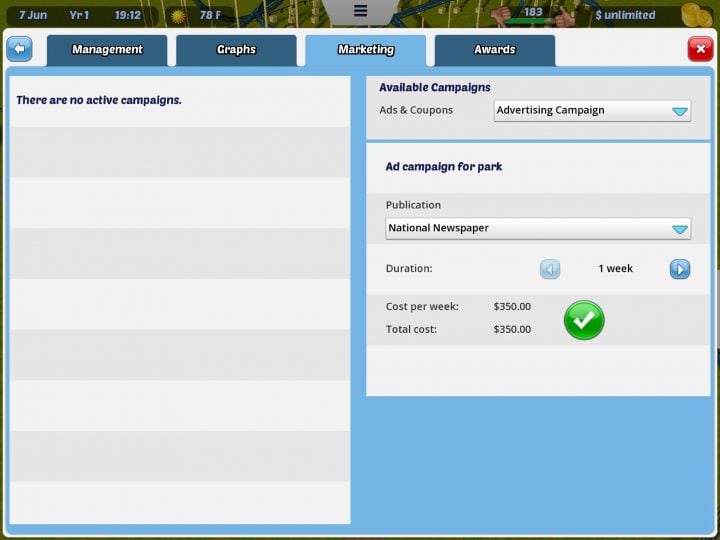
Task: Expand the National Newspaper publication dropdown
Action: pos(538,228)
